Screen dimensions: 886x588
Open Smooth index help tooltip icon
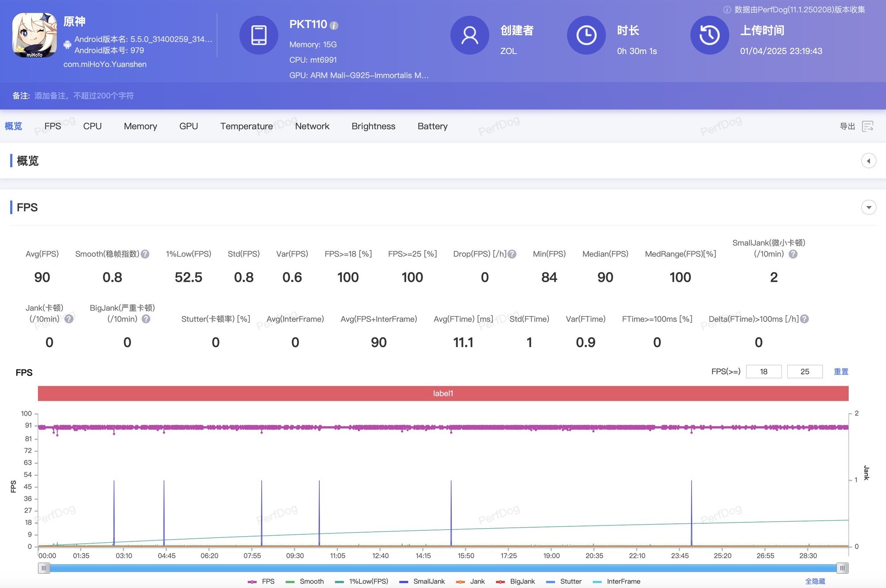pyautogui.click(x=145, y=254)
